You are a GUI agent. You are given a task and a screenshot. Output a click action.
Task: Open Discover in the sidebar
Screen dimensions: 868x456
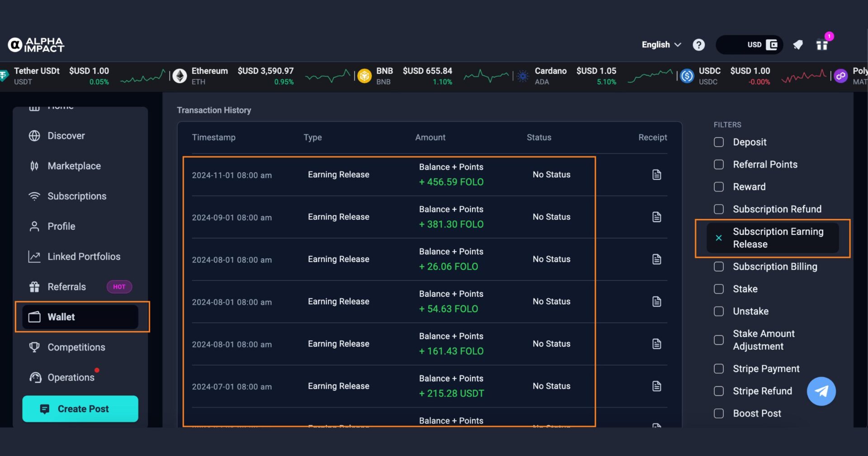pos(80,136)
